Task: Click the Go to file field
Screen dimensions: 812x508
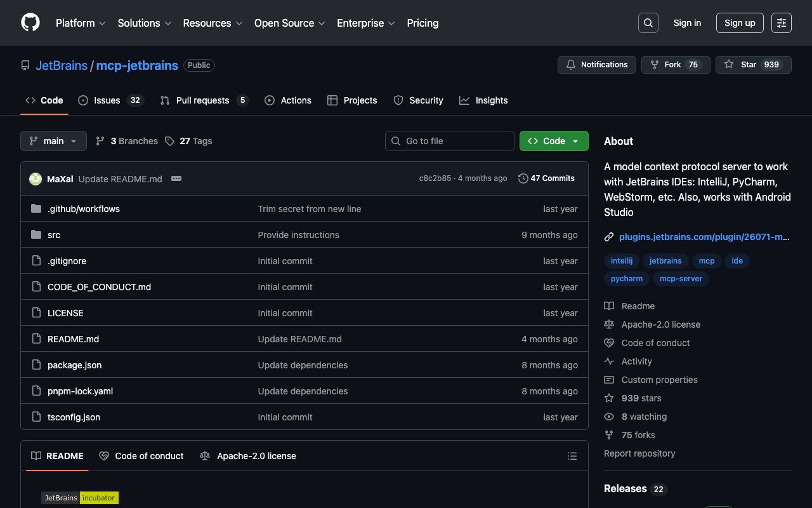Action: coord(450,141)
